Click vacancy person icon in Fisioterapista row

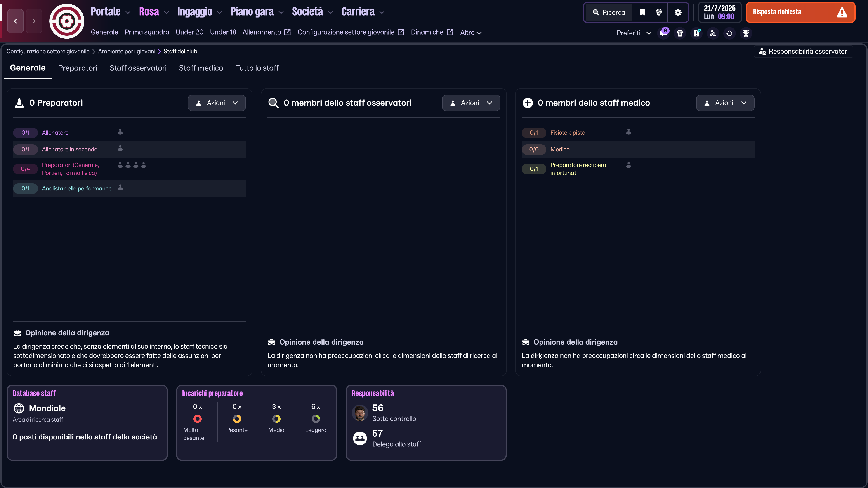(628, 131)
